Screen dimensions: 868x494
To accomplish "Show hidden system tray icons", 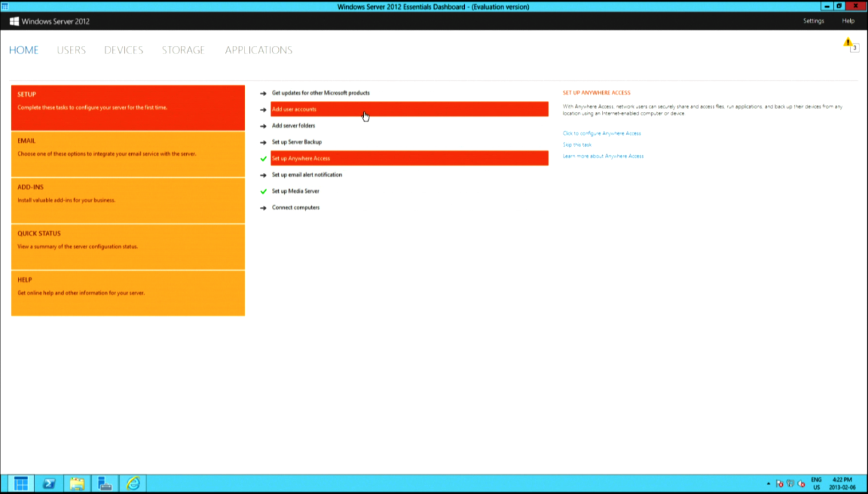I will tap(768, 484).
